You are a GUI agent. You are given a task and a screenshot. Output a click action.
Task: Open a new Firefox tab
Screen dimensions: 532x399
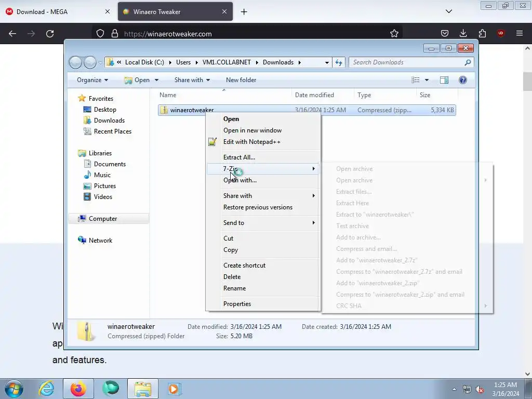pos(244,11)
